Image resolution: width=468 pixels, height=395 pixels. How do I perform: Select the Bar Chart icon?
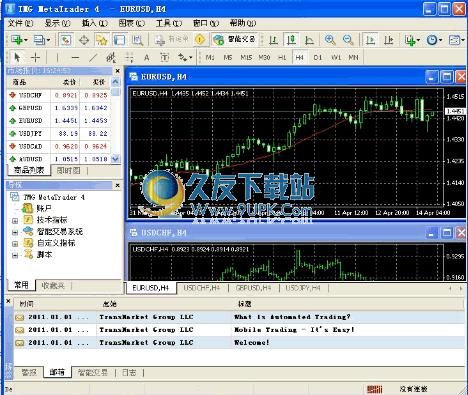[x=273, y=40]
